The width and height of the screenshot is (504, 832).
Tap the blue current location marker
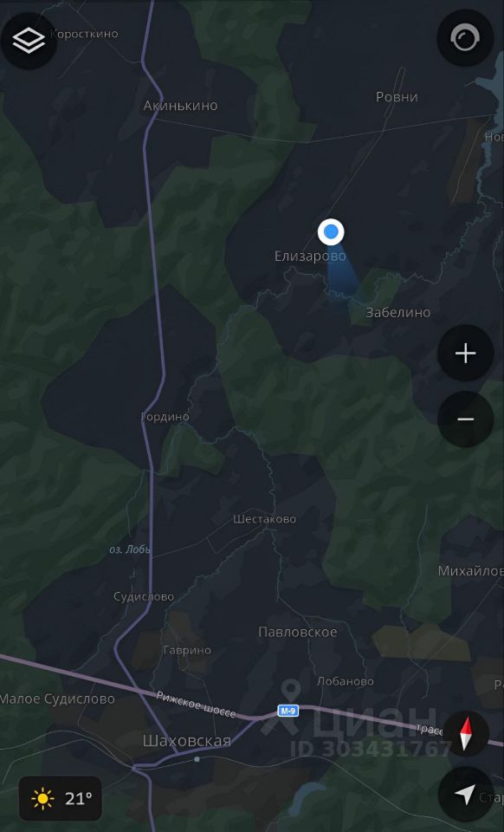(331, 232)
